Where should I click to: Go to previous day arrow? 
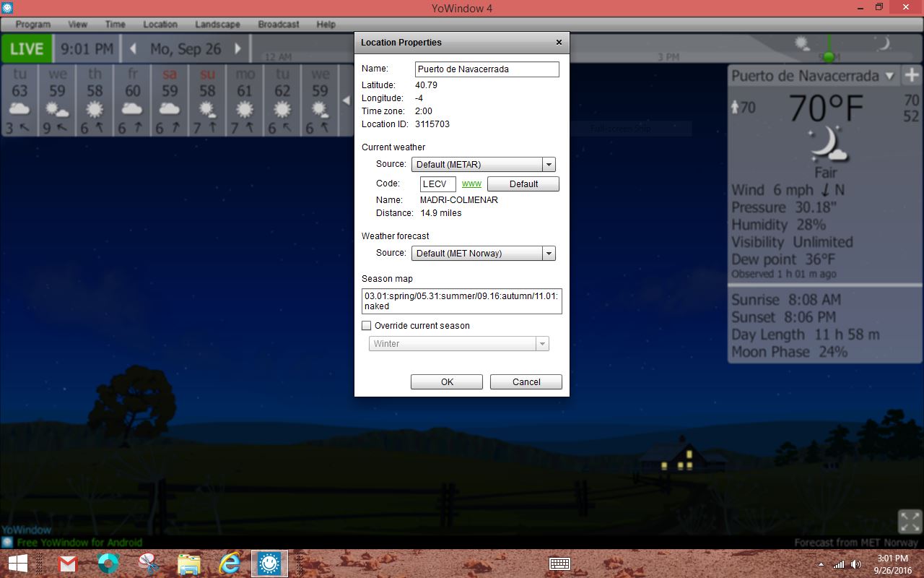133,49
